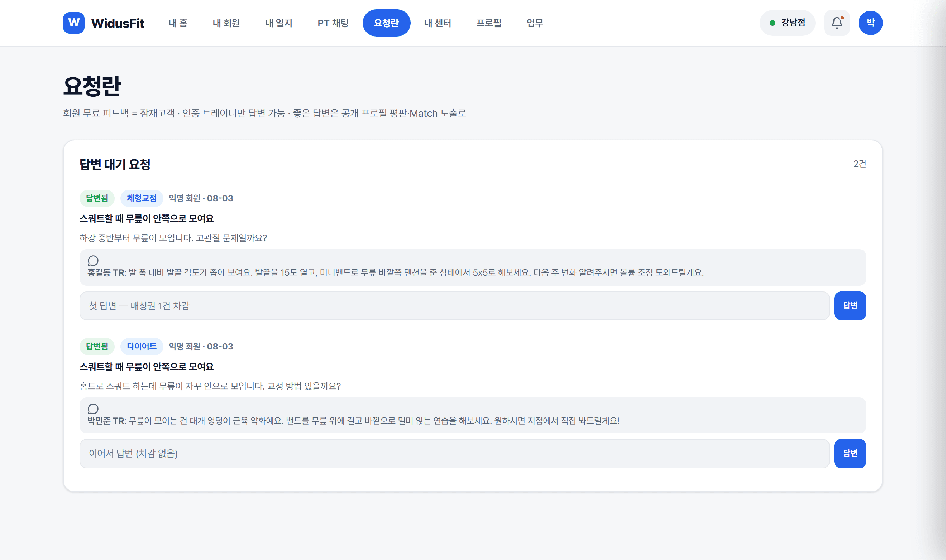Click the 2건 request count
The image size is (946, 560).
(860, 164)
